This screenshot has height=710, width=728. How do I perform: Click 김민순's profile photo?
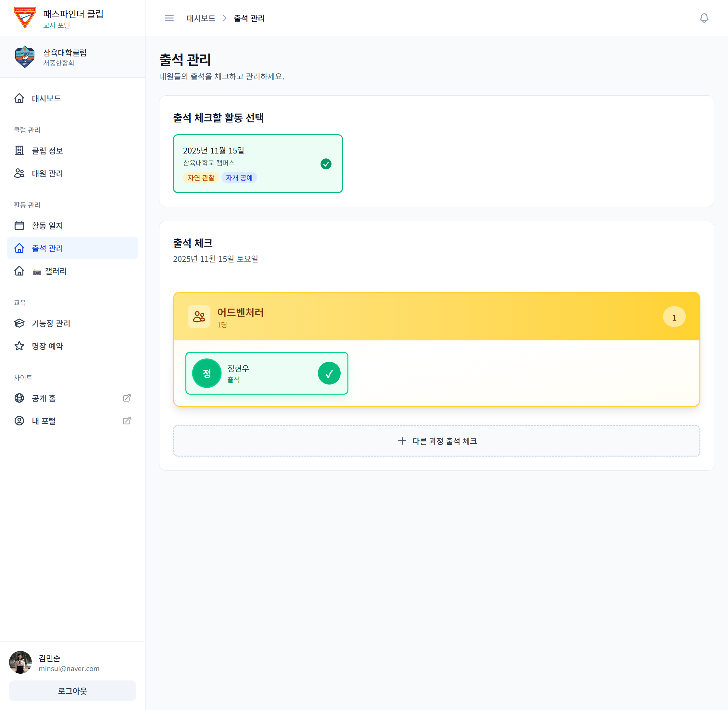tap(20, 662)
